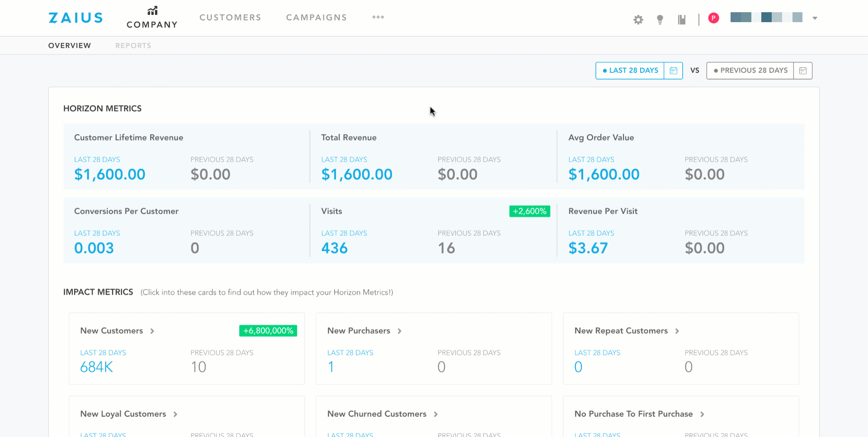868x437 pixels.
Task: Open the more options ellipsis menu
Action: click(378, 17)
